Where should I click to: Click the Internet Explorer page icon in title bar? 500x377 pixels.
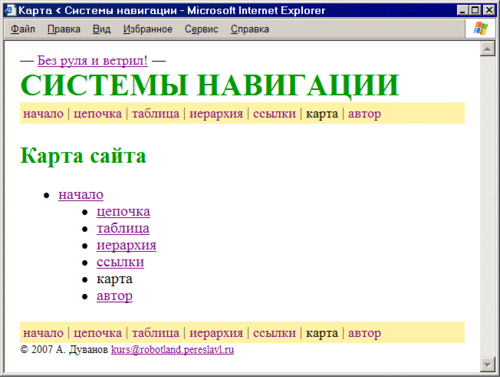(x=10, y=10)
